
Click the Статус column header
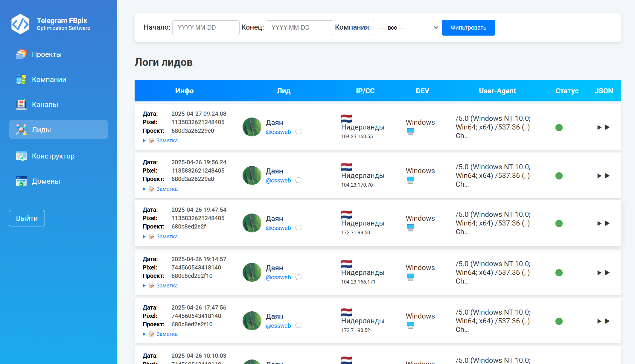(567, 91)
